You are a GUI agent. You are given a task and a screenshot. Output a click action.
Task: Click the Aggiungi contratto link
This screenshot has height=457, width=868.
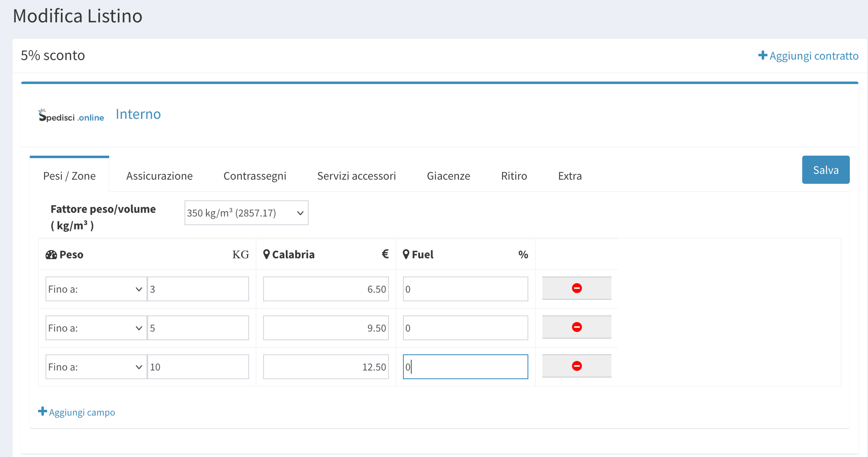point(813,56)
